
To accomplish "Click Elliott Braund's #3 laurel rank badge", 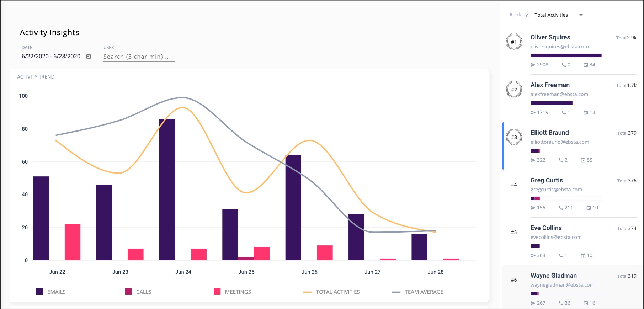I will (514, 137).
